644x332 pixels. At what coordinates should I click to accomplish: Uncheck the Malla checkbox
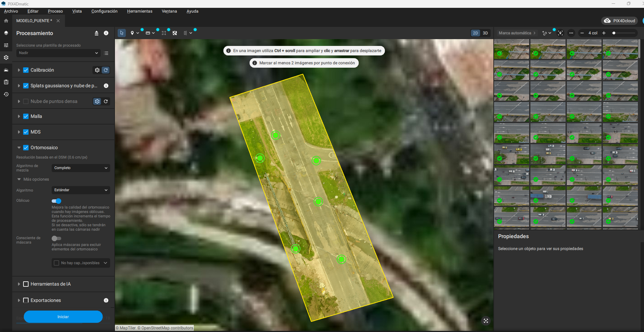pos(26,116)
